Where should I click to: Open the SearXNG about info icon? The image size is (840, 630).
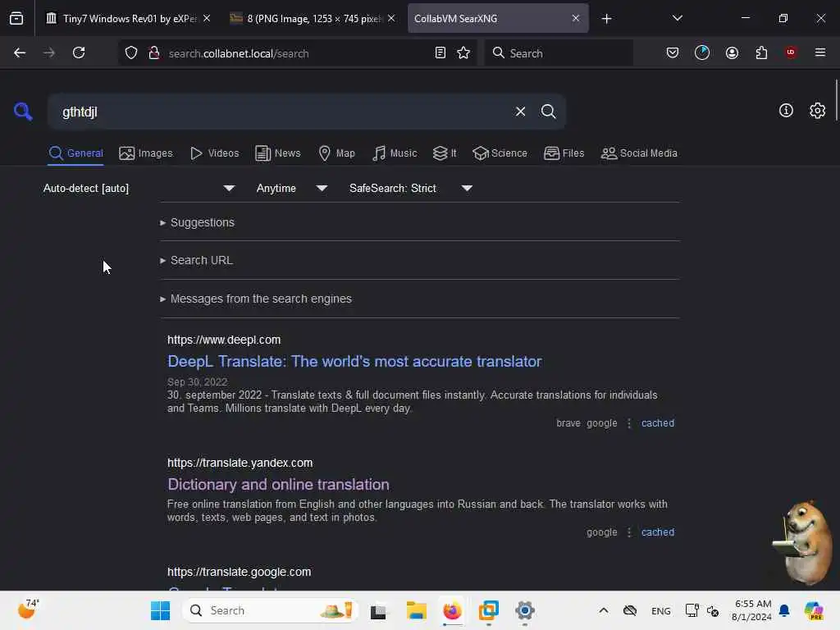[786, 111]
